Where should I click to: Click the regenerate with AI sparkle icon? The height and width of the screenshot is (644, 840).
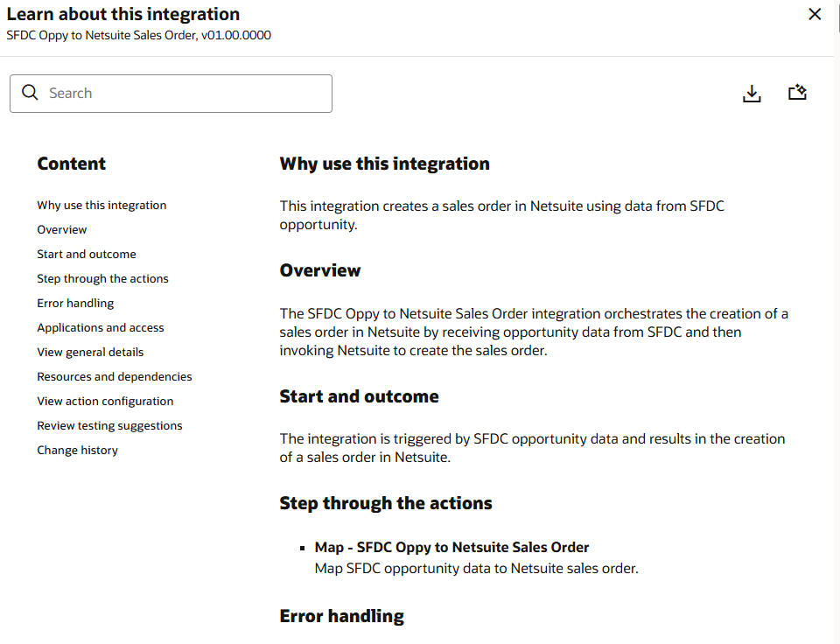tap(797, 93)
